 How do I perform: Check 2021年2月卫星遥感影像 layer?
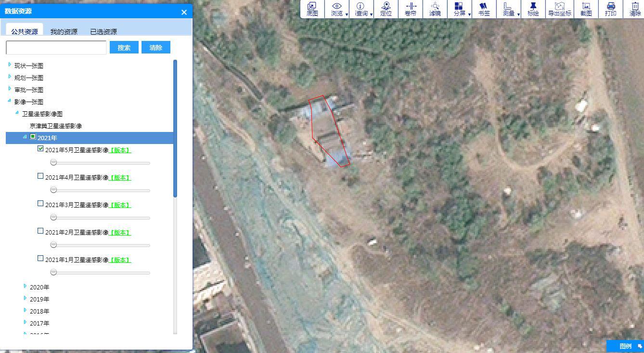(40, 231)
